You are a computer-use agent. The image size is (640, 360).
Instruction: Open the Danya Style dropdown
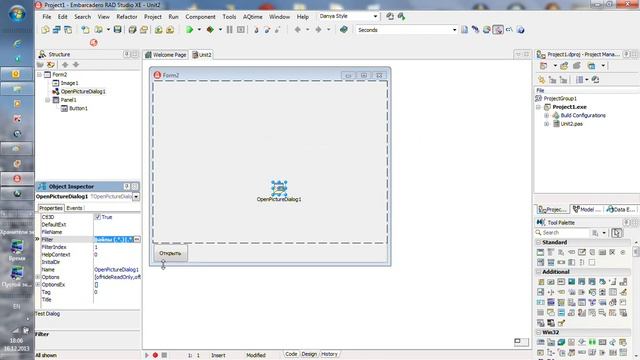375,16
